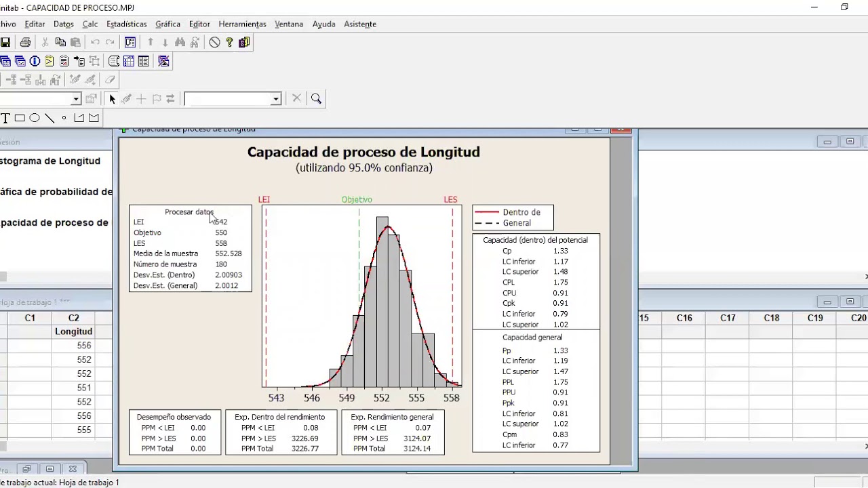This screenshot has height=488, width=868.
Task: Click the Save project icon
Action: [x=5, y=42]
